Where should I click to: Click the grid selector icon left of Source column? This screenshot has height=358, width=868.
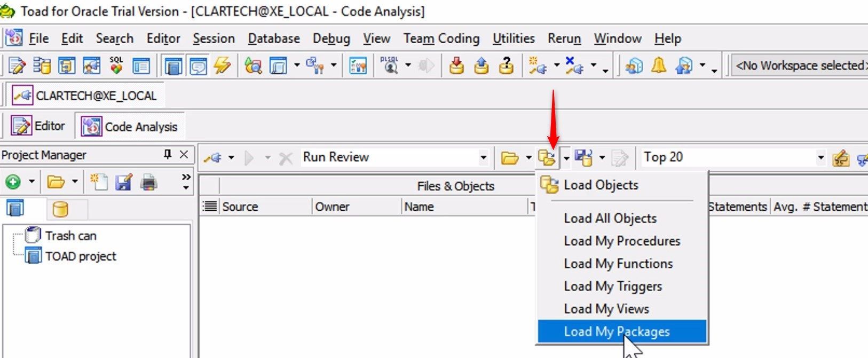click(x=210, y=206)
